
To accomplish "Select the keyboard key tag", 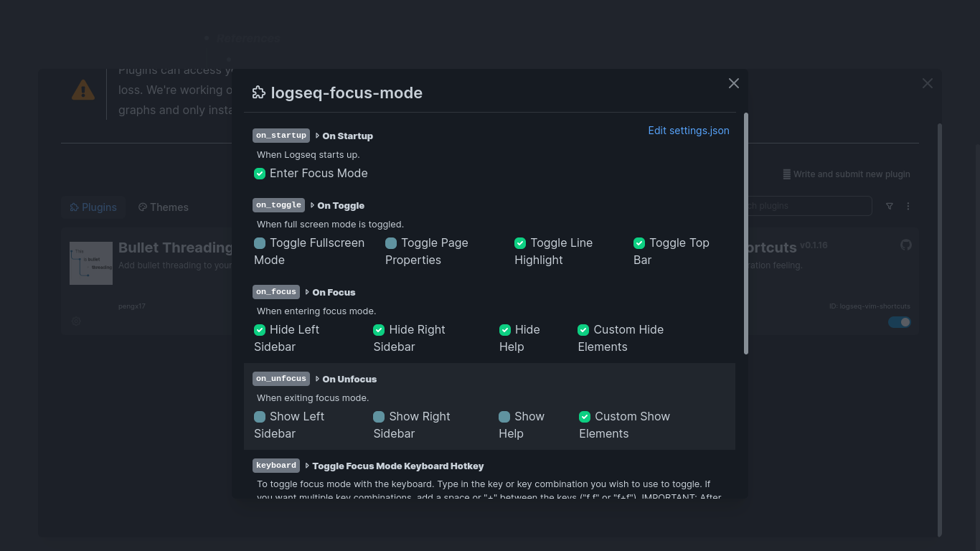I will (x=276, y=466).
